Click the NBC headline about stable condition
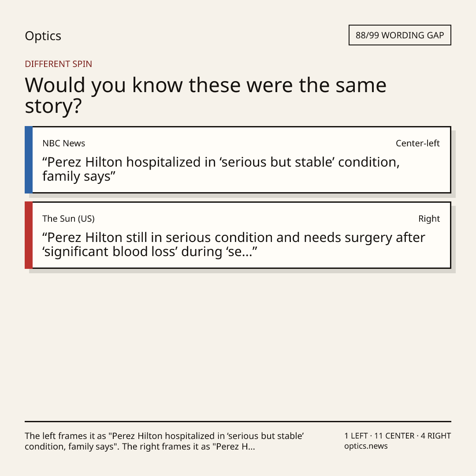 point(221,169)
